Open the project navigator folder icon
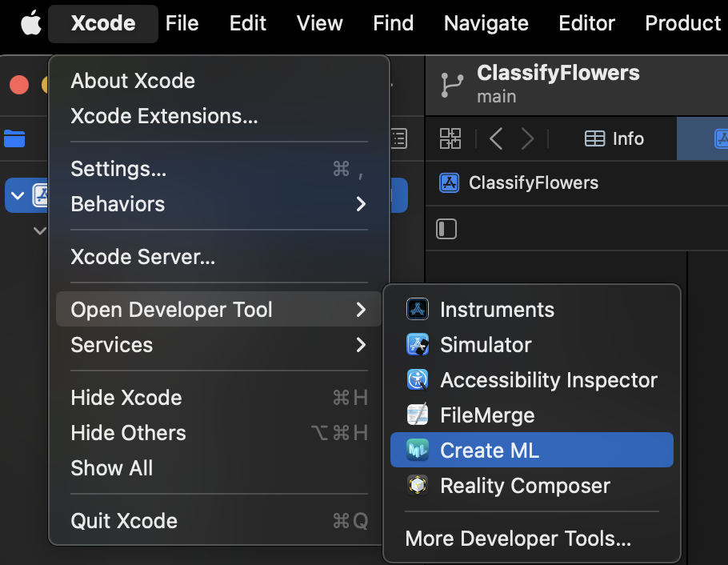The height and width of the screenshot is (565, 728). pyautogui.click(x=14, y=138)
